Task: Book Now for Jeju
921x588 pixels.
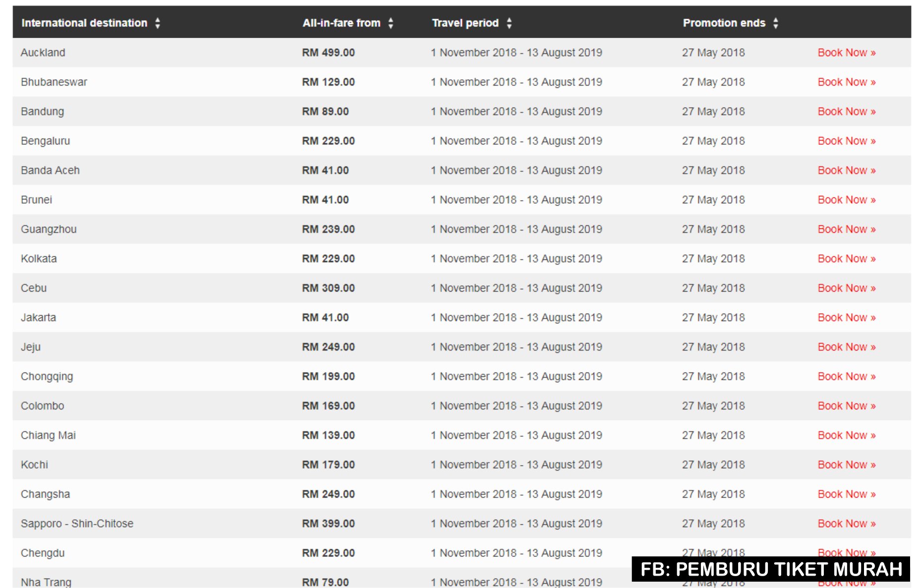Action: click(847, 347)
